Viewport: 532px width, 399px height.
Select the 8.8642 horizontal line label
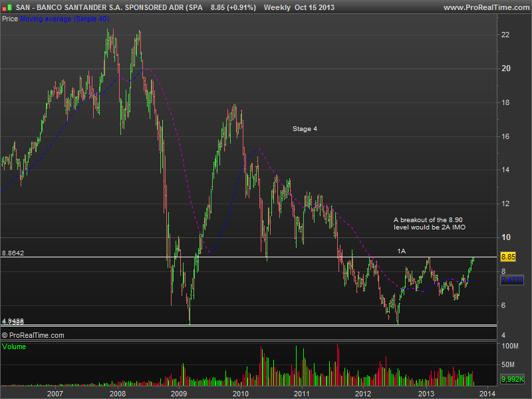tap(13, 253)
